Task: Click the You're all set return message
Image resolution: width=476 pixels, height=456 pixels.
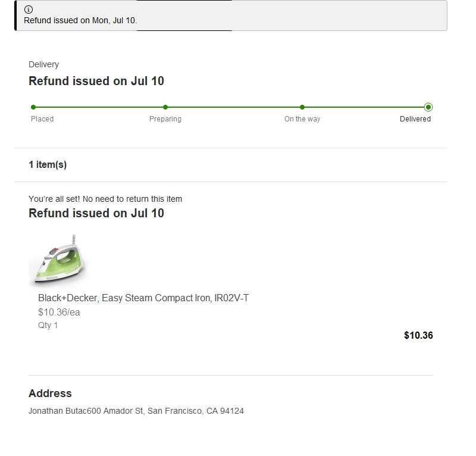Action: tap(105, 199)
